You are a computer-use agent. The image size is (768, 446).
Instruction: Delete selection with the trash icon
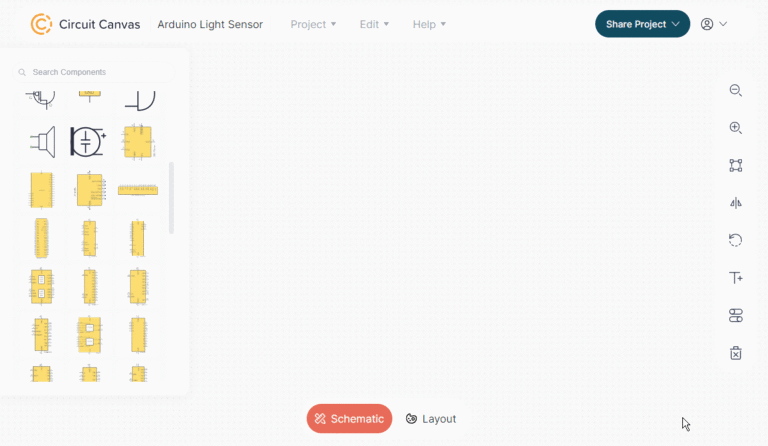[x=736, y=353]
